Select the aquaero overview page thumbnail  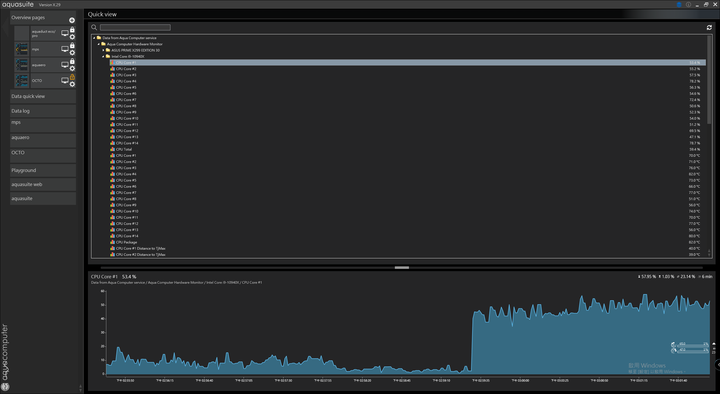click(x=22, y=65)
